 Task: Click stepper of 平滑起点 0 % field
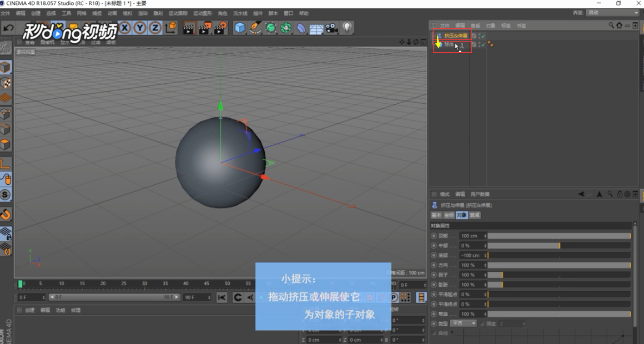coord(485,294)
